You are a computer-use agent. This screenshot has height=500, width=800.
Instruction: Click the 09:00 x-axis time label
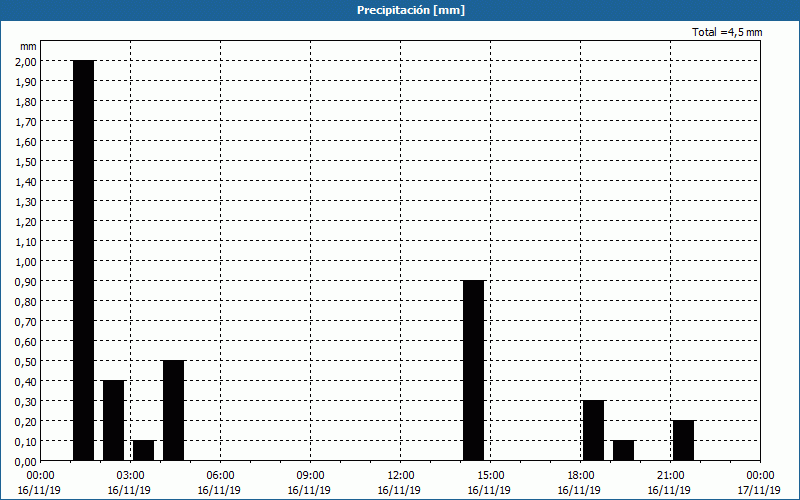(311, 476)
